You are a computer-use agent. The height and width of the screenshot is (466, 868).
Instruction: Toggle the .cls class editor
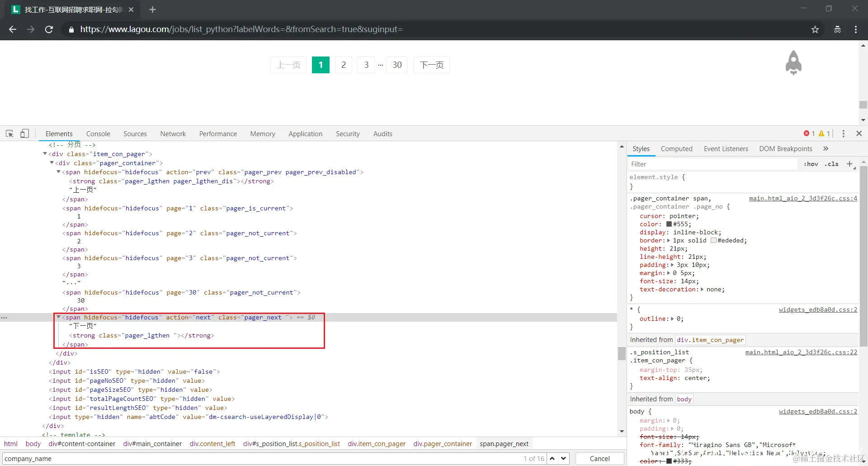pyautogui.click(x=831, y=164)
